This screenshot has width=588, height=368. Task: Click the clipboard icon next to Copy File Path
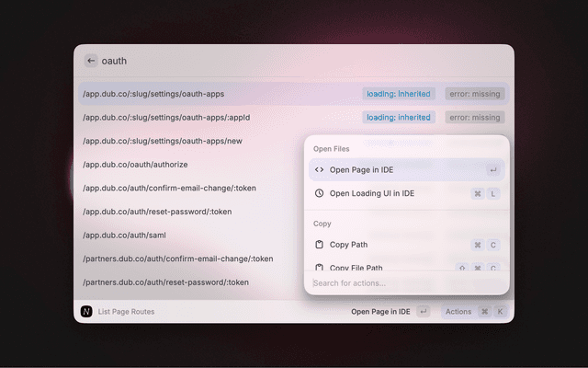(x=319, y=268)
